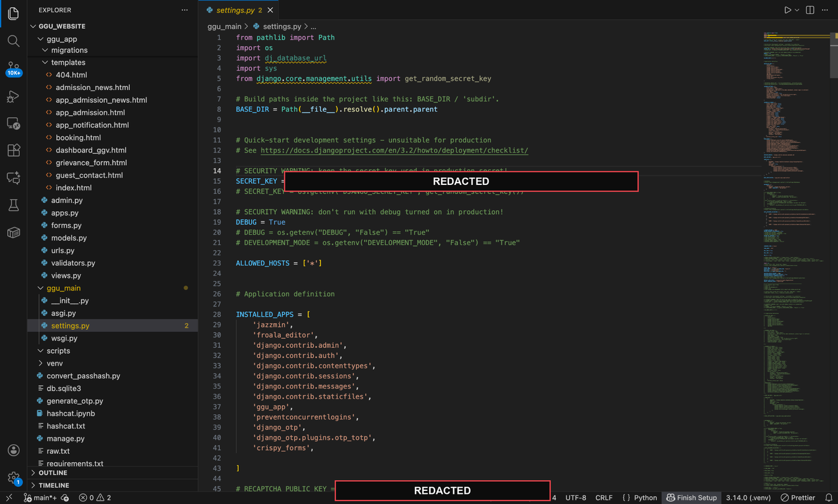The width and height of the screenshot is (838, 504).
Task: Open Source Control with 10K+ badge
Action: point(13,68)
